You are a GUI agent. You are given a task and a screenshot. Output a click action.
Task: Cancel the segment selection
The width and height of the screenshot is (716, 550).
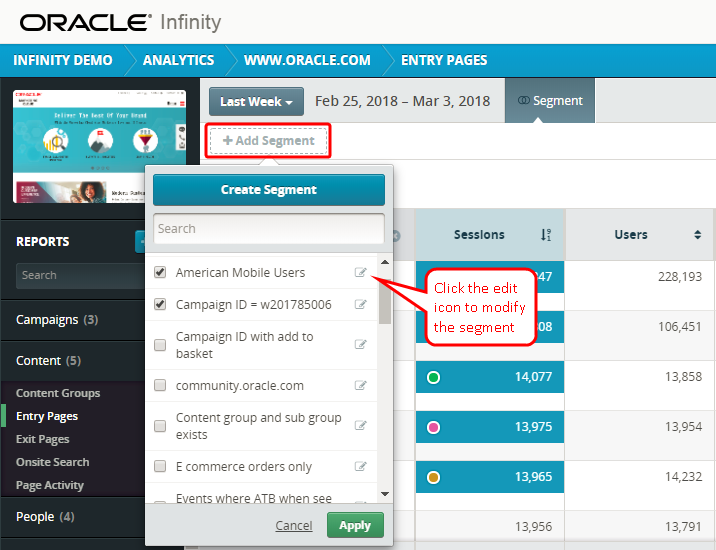[294, 526]
